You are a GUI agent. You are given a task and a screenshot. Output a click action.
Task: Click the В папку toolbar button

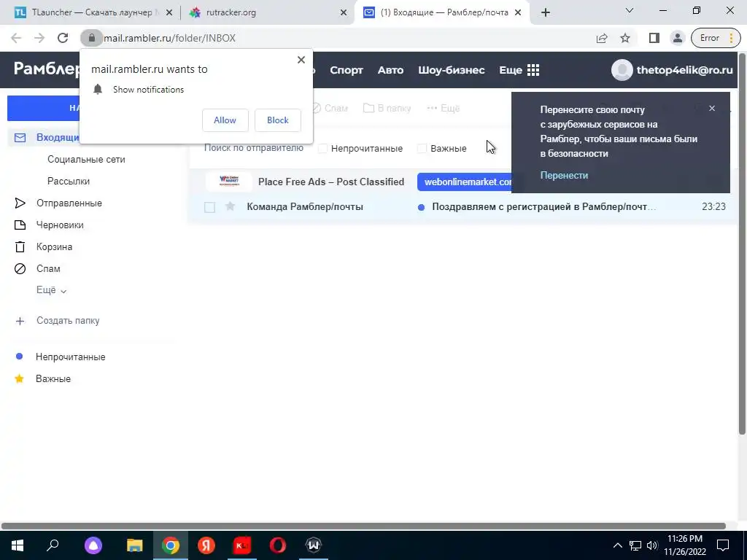pyautogui.click(x=387, y=108)
